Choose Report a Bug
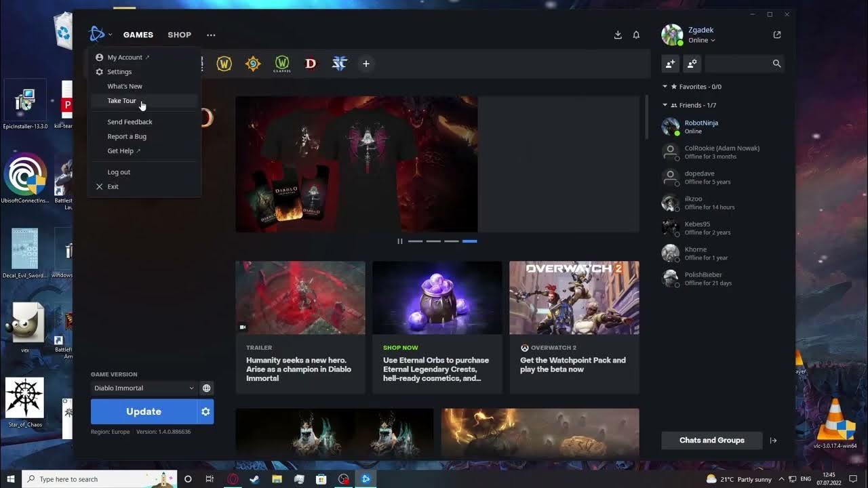 tap(144, 136)
